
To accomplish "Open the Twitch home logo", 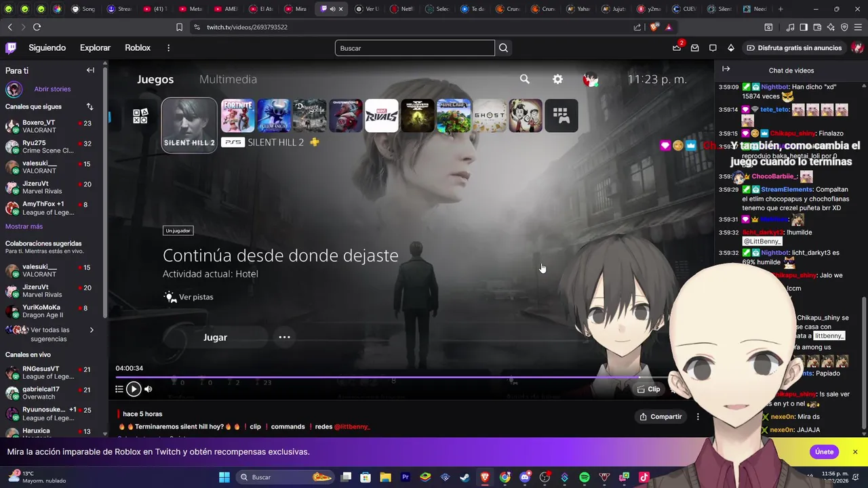I will point(11,48).
